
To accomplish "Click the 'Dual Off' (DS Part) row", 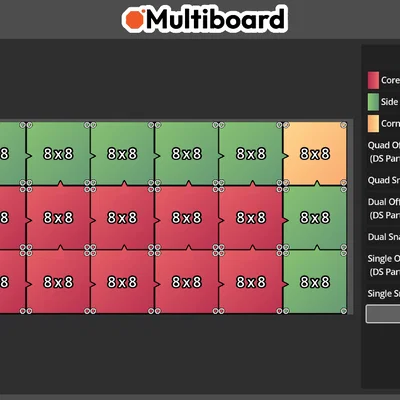I will click(383, 209).
